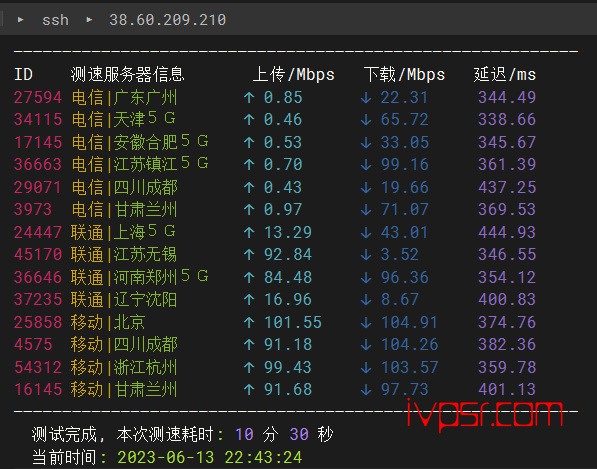Click the 移动|甘肃兰州 server name
This screenshot has width=597, height=469.
(124, 389)
